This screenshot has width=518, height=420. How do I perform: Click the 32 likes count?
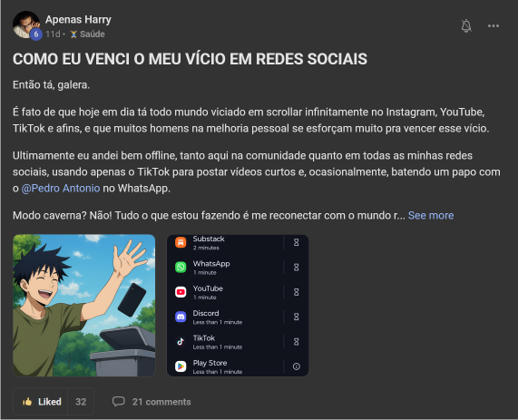[x=81, y=402]
